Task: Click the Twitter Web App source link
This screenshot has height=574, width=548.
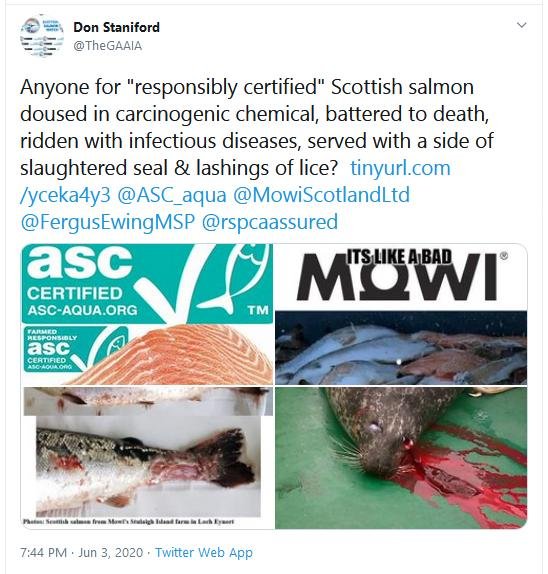Action: tap(204, 552)
